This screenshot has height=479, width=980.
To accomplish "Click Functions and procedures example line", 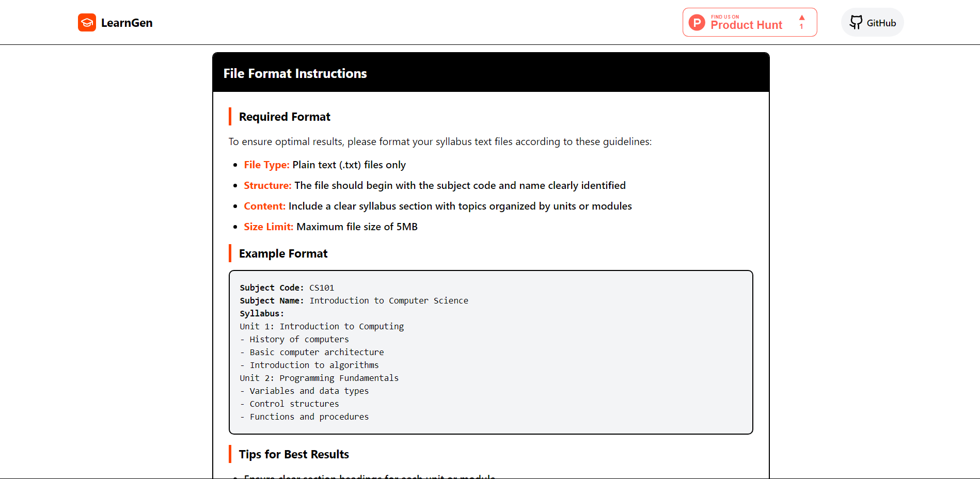I will coord(304,417).
